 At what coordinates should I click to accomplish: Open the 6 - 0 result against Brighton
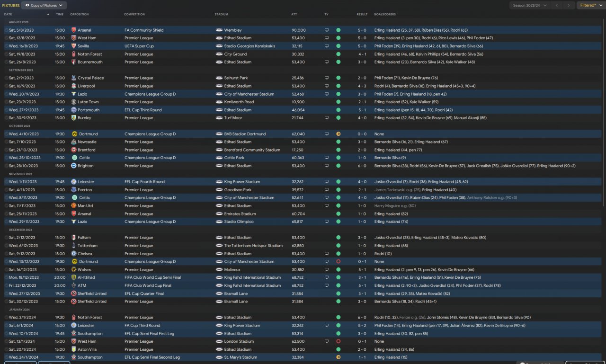(362, 166)
